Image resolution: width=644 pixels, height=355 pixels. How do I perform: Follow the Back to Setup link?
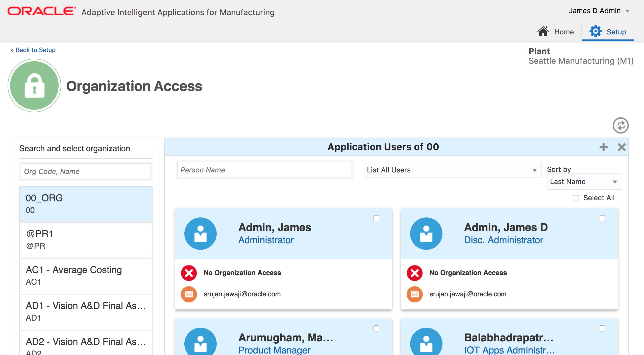tap(33, 50)
